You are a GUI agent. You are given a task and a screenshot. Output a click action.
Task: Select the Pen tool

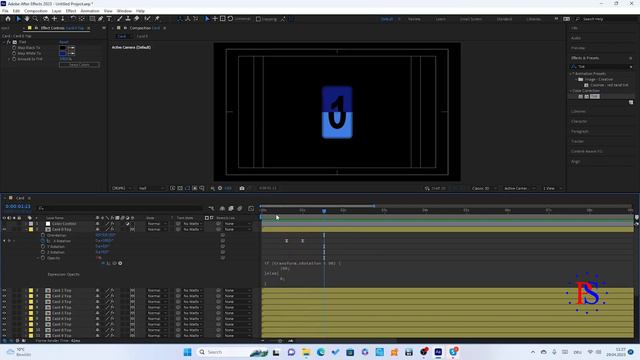[100, 19]
